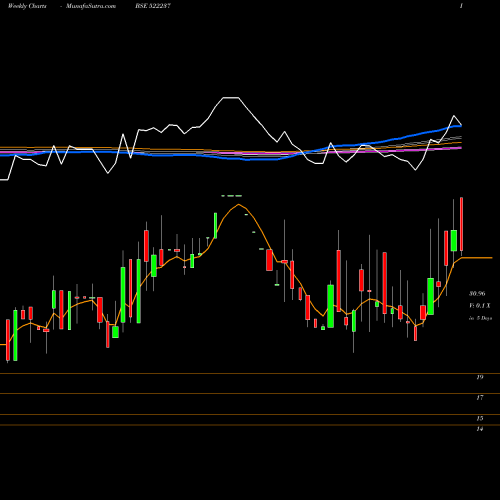This screenshot has width=500, height=500.
Task: Click the 'V: 0.1 X' volume text
Action: click(x=480, y=306)
